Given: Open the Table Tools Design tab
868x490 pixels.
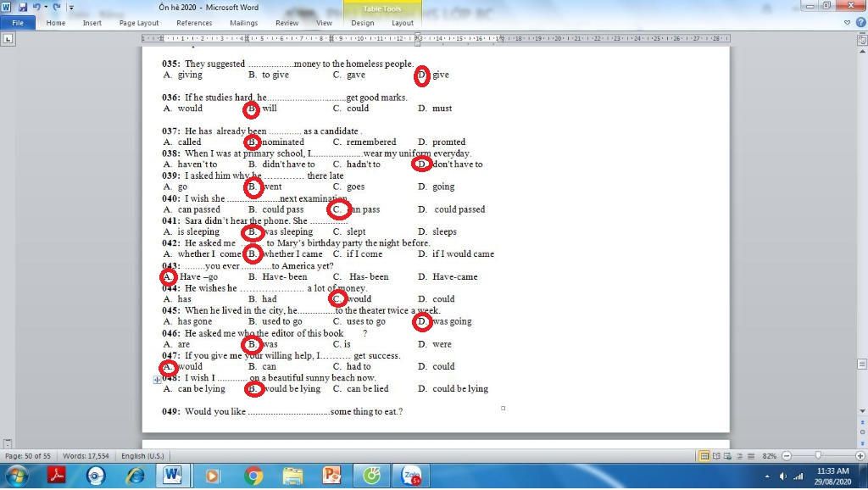Looking at the screenshot, I should pos(363,23).
